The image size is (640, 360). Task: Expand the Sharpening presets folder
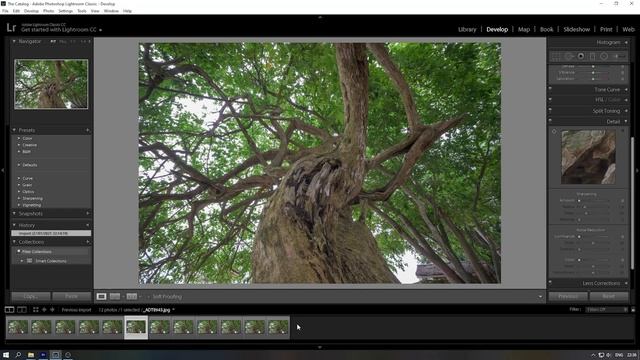point(19,198)
